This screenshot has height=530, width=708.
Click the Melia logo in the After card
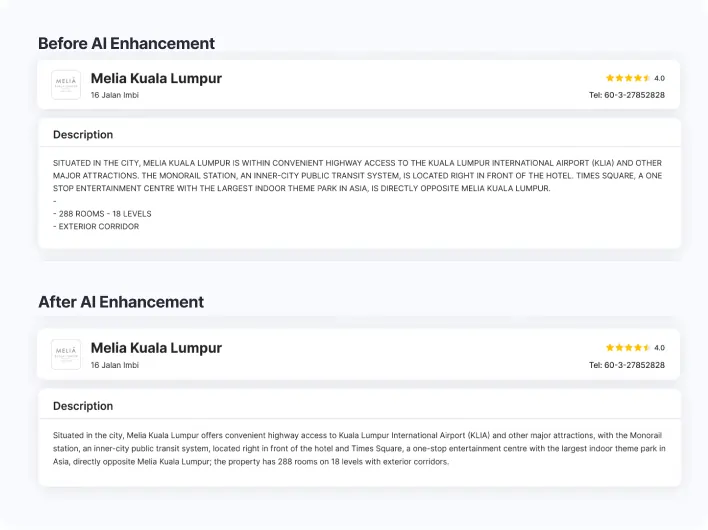point(66,354)
